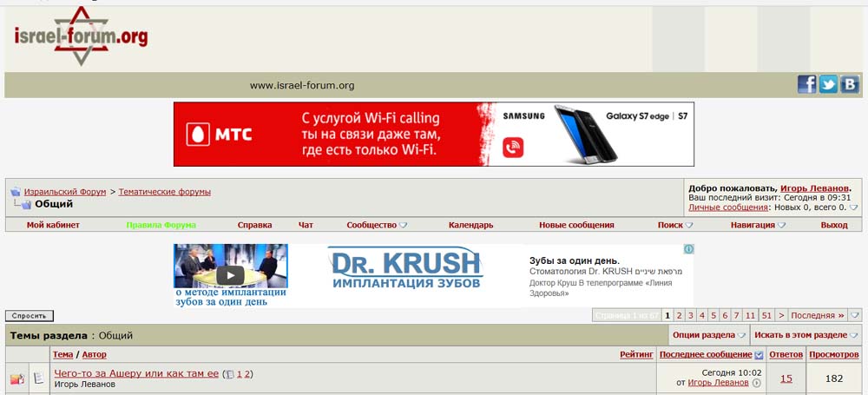
Task: Go to pagination page 11
Action: (x=750, y=315)
